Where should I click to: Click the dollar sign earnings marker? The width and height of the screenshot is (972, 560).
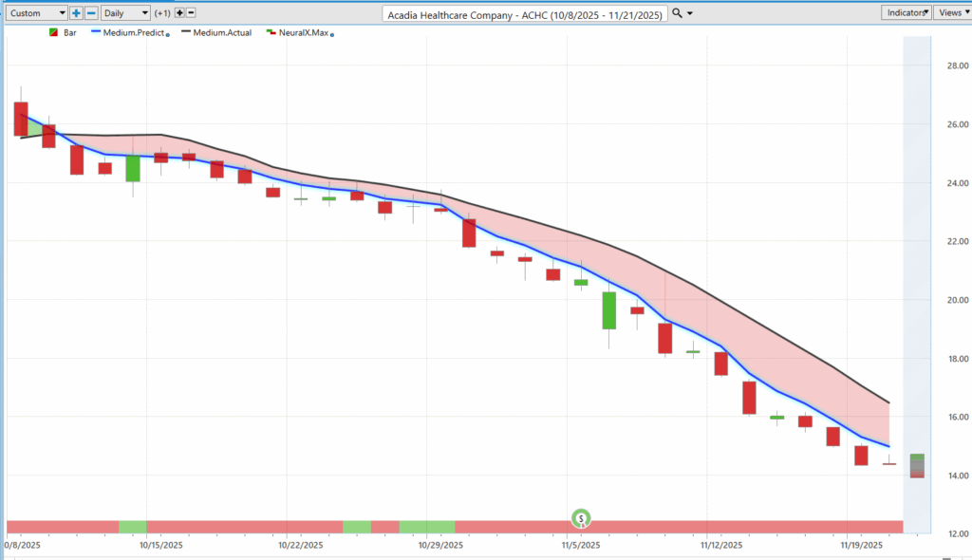[581, 518]
